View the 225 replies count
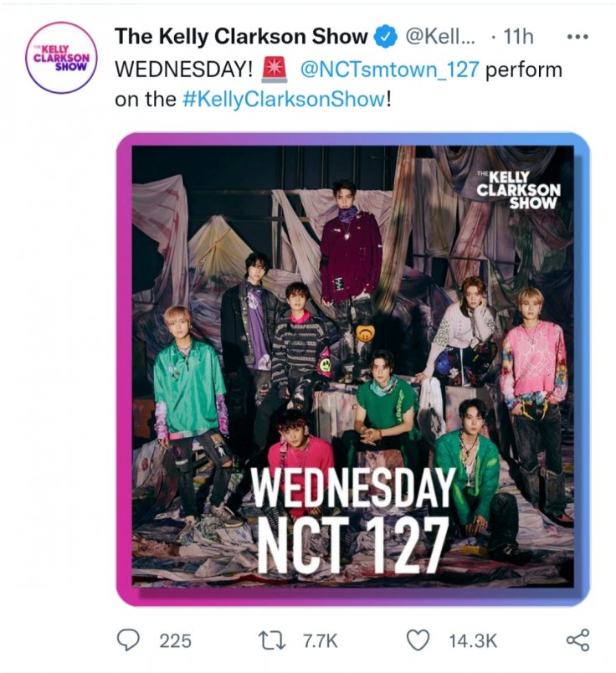Screen dimensions: 616x673 pyautogui.click(x=175, y=641)
